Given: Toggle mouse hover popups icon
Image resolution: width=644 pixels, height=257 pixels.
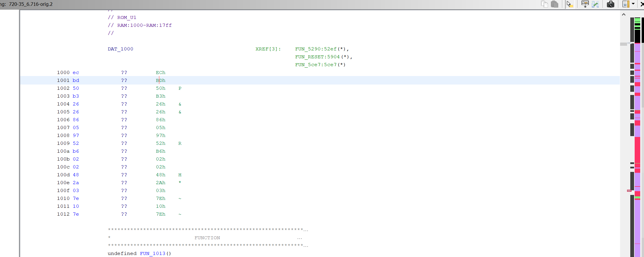Looking at the screenshot, I should (x=570, y=4).
